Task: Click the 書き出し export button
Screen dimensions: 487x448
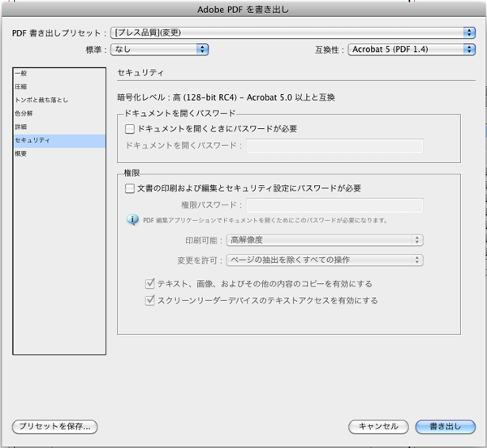Action: point(446,427)
